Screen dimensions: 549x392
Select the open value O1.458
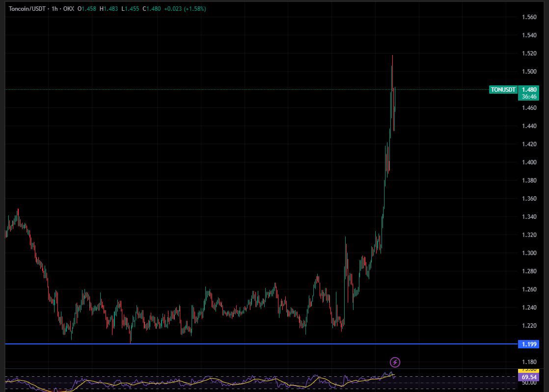pyautogui.click(x=87, y=9)
